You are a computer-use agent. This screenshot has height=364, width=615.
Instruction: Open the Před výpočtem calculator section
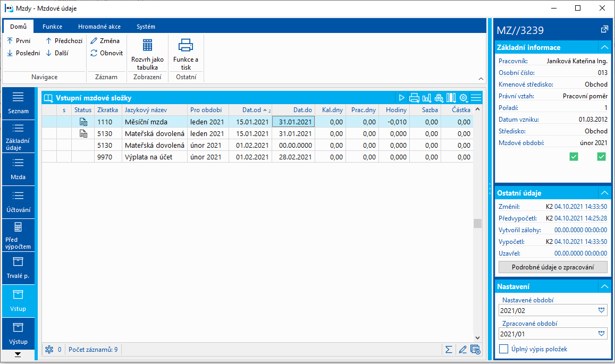(x=18, y=235)
